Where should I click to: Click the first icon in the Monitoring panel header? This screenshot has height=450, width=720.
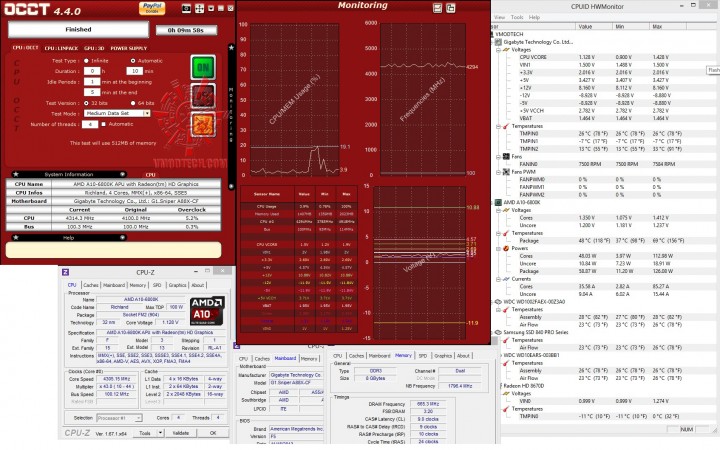coord(437,8)
